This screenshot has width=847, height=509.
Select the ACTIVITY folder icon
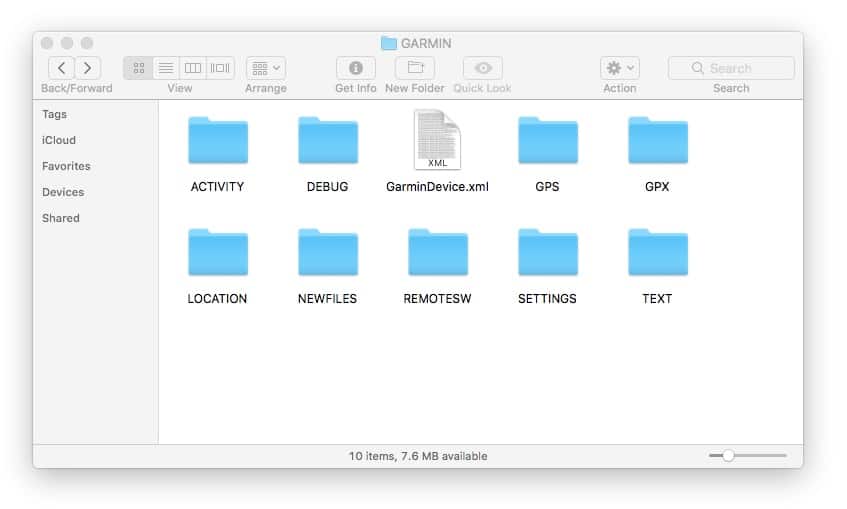[218, 140]
